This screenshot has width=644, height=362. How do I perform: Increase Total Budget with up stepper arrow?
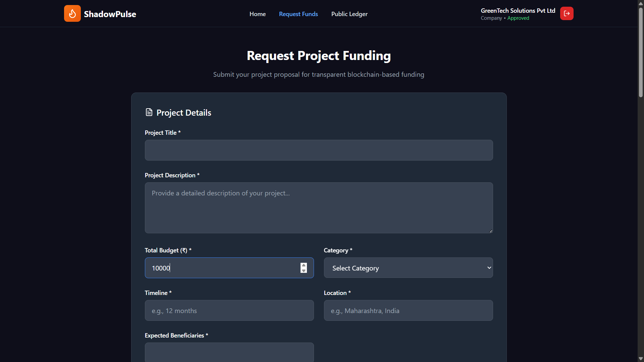pyautogui.click(x=304, y=265)
